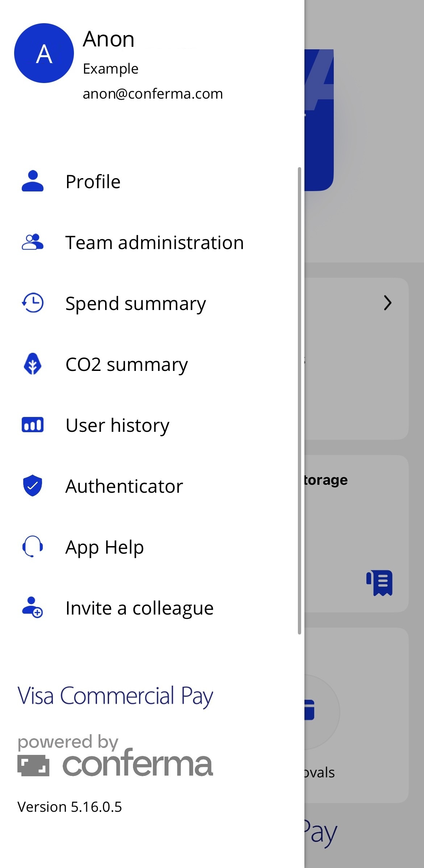Click the powered by conferma logo
This screenshot has width=424, height=868.
point(115,756)
